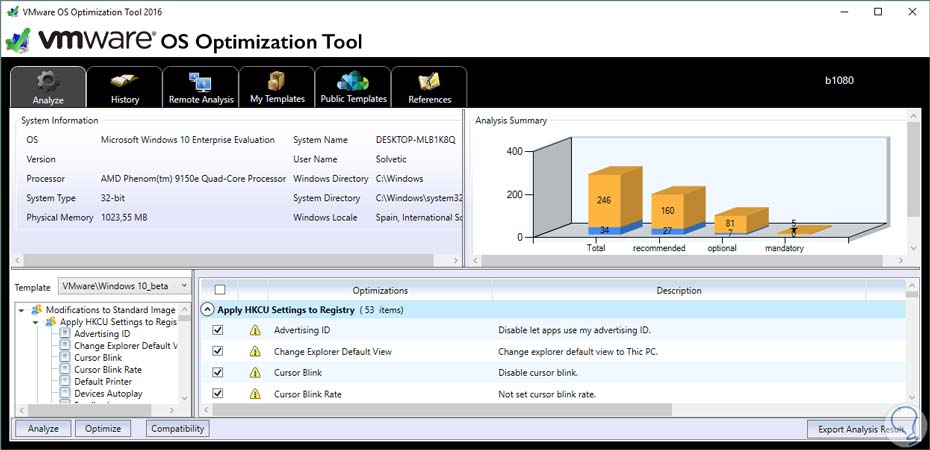Click warning icon in Cursor Blink Rate row
Screen dimensions: 930x450
click(255, 394)
